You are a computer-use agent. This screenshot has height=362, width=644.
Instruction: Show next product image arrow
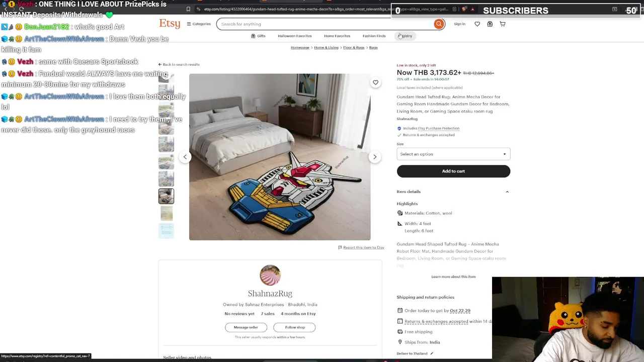click(375, 157)
